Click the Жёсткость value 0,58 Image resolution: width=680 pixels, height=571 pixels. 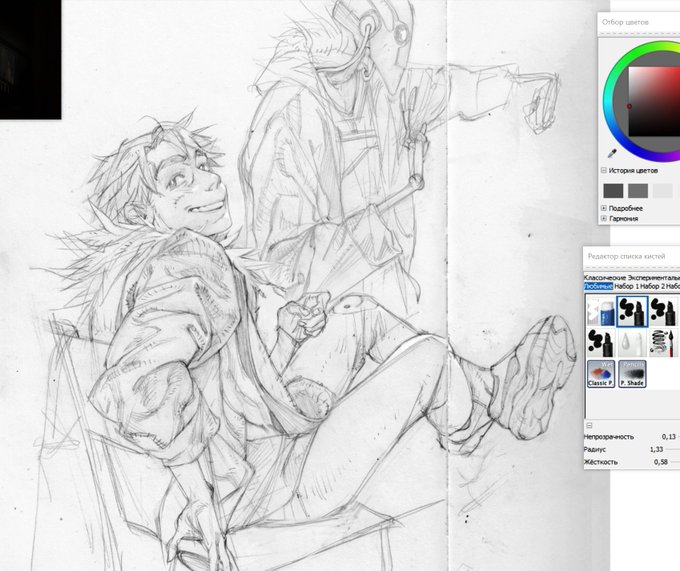[660, 462]
